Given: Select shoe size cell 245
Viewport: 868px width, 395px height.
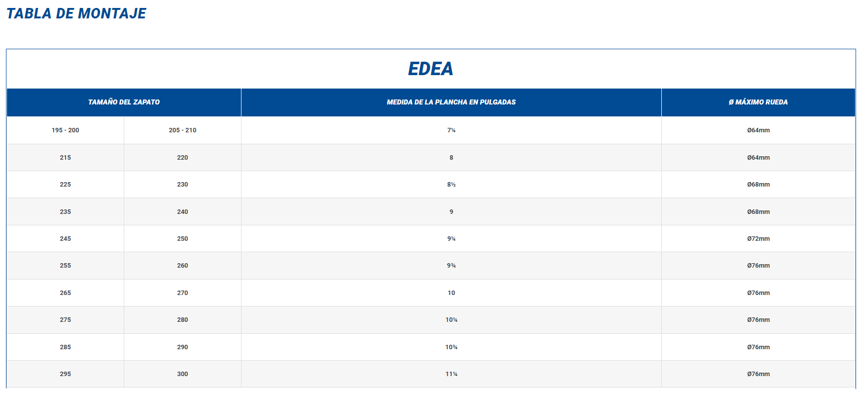Looking at the screenshot, I should (65, 239).
